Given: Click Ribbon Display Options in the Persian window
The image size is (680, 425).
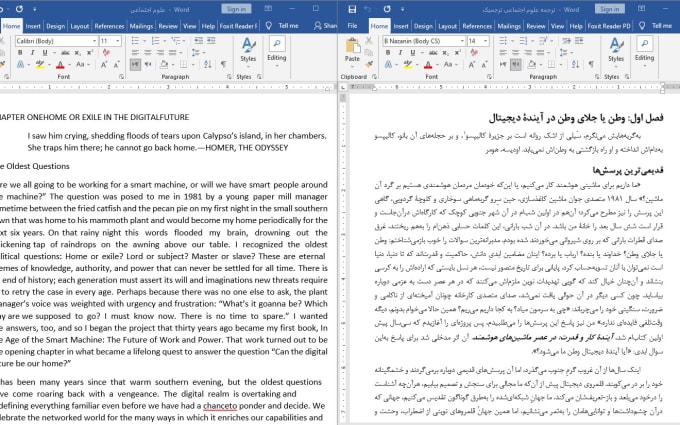Looking at the screenshot, I should click(641, 9).
